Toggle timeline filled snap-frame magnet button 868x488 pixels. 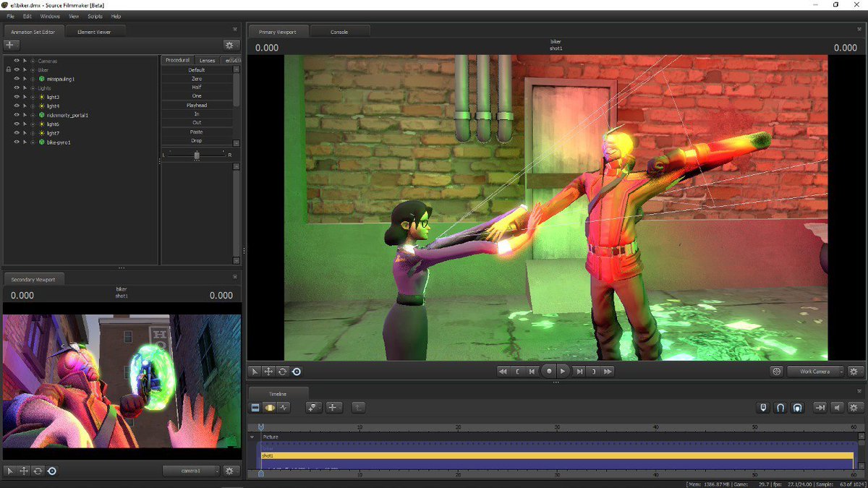[x=797, y=408]
